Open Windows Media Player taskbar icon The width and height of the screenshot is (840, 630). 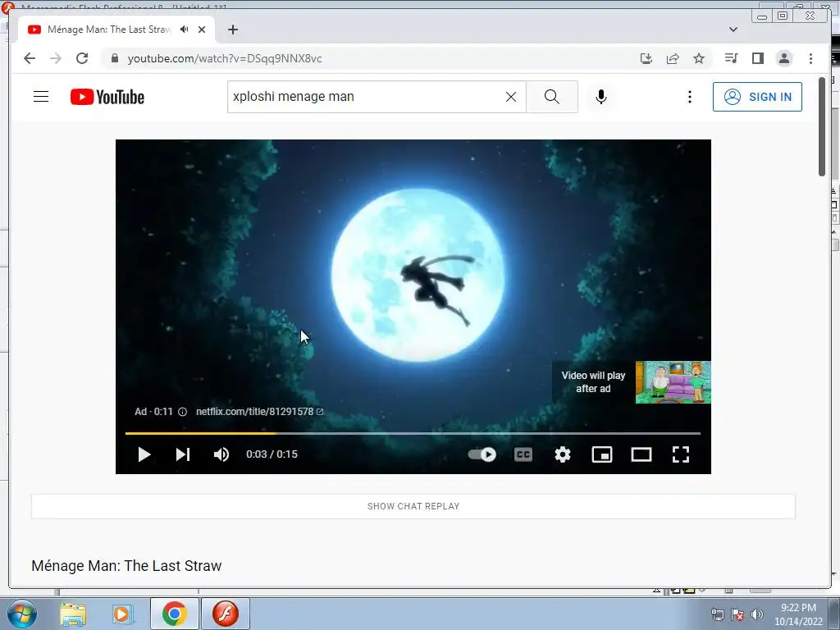pyautogui.click(x=122, y=614)
